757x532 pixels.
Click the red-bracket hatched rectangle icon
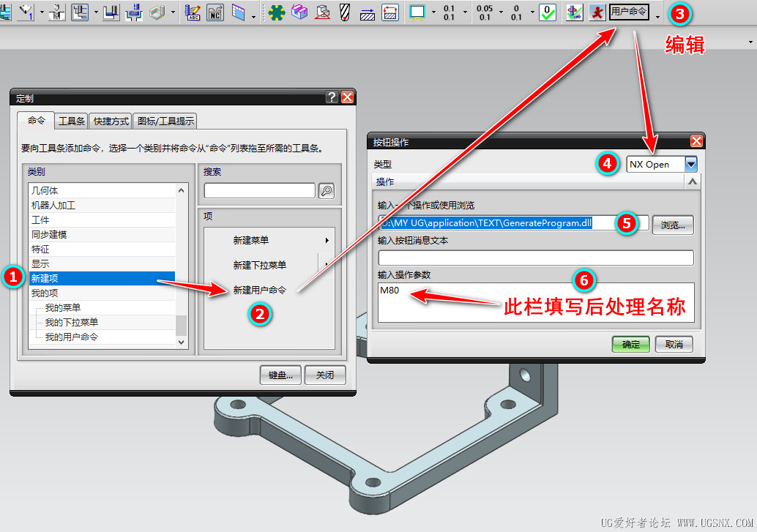(390, 12)
